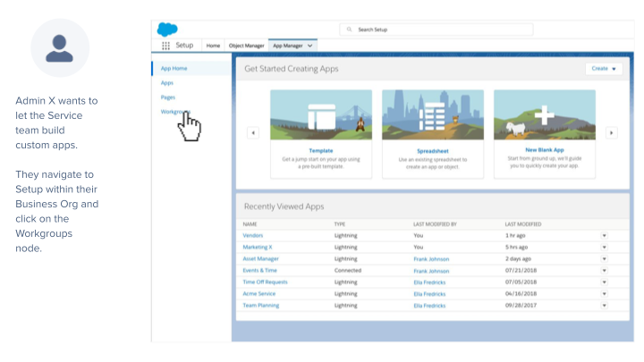Select Workgroups in the left sidebar
The image size is (644, 362).
click(174, 112)
